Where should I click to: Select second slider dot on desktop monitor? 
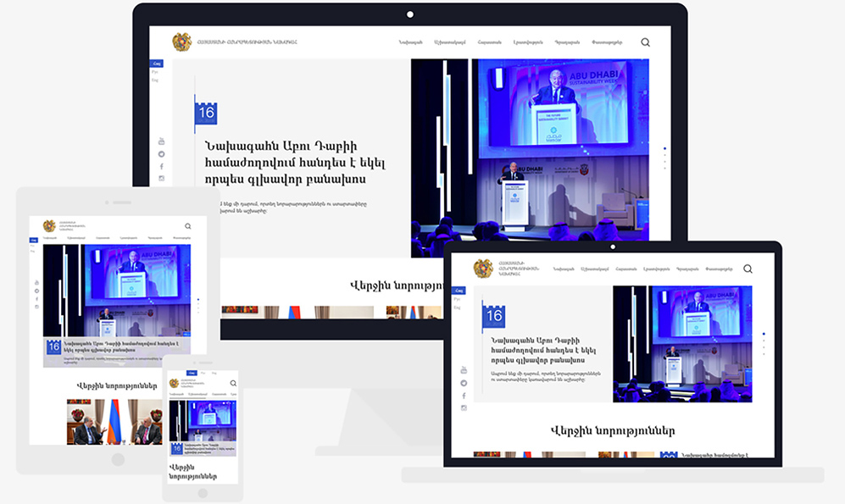pyautogui.click(x=664, y=155)
